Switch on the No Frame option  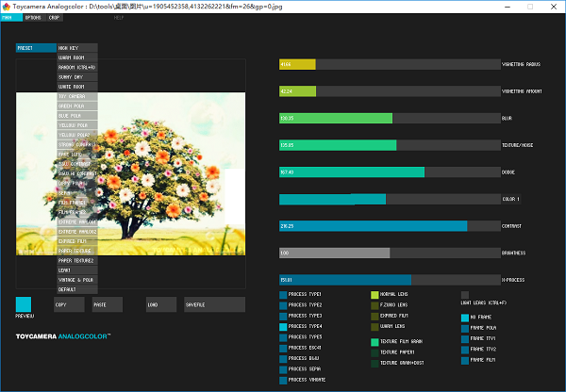click(464, 318)
